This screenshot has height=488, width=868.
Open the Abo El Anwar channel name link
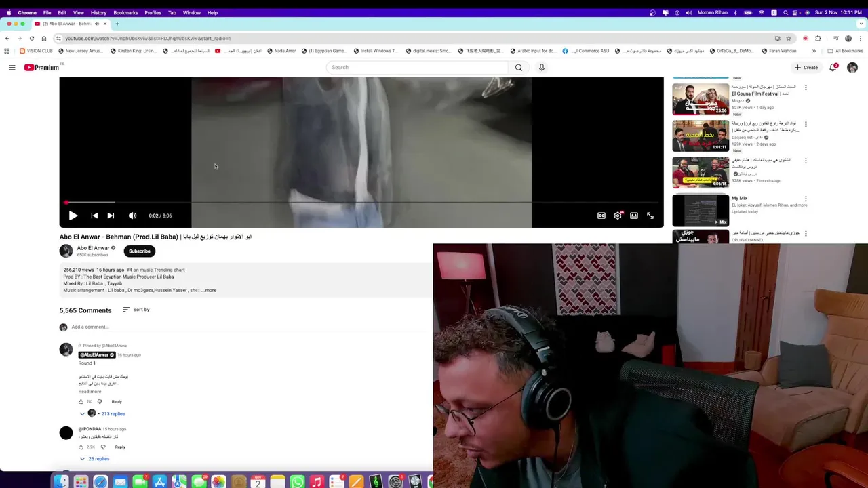pos(94,248)
